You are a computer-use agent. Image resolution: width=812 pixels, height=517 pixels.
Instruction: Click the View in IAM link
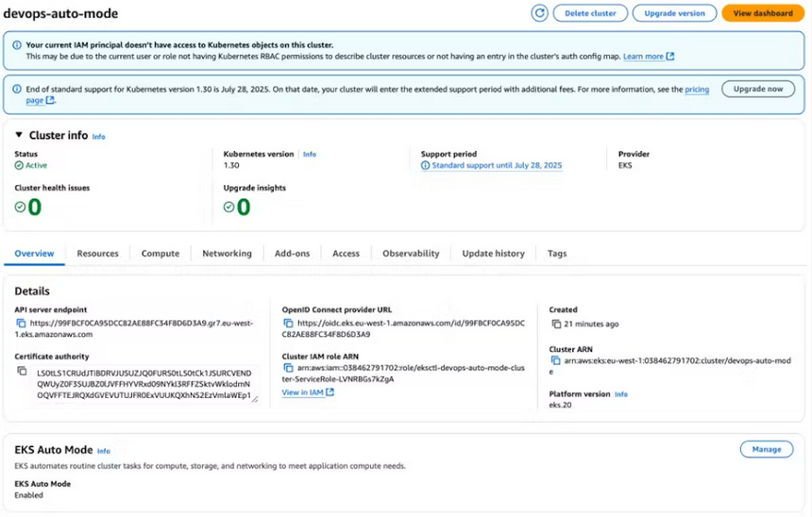(302, 392)
